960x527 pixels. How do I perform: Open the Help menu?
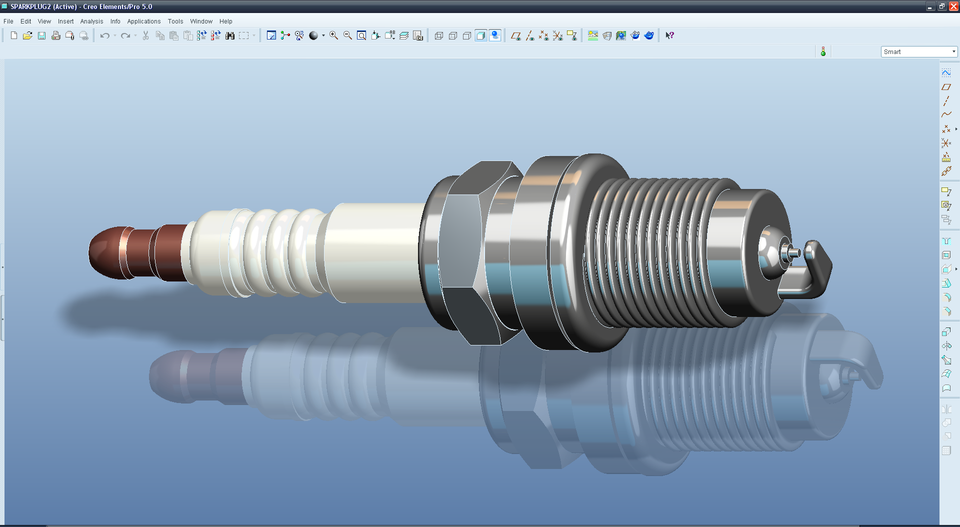coord(226,21)
